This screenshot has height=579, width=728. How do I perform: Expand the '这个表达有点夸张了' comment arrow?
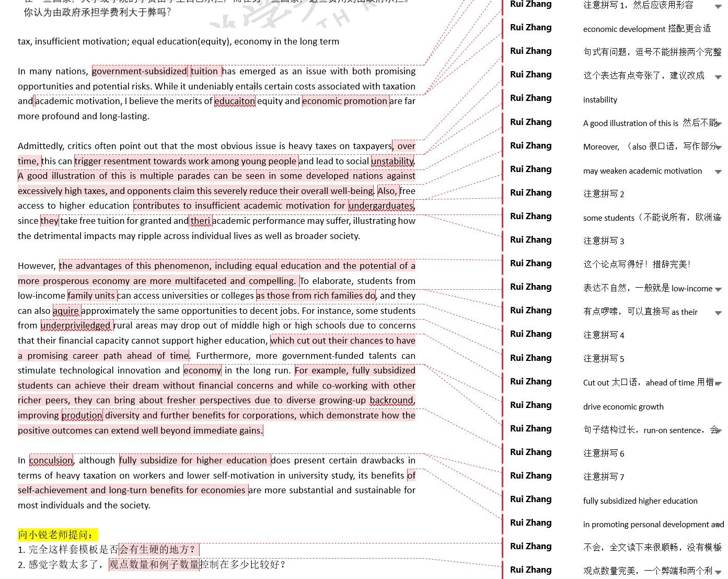click(x=718, y=77)
